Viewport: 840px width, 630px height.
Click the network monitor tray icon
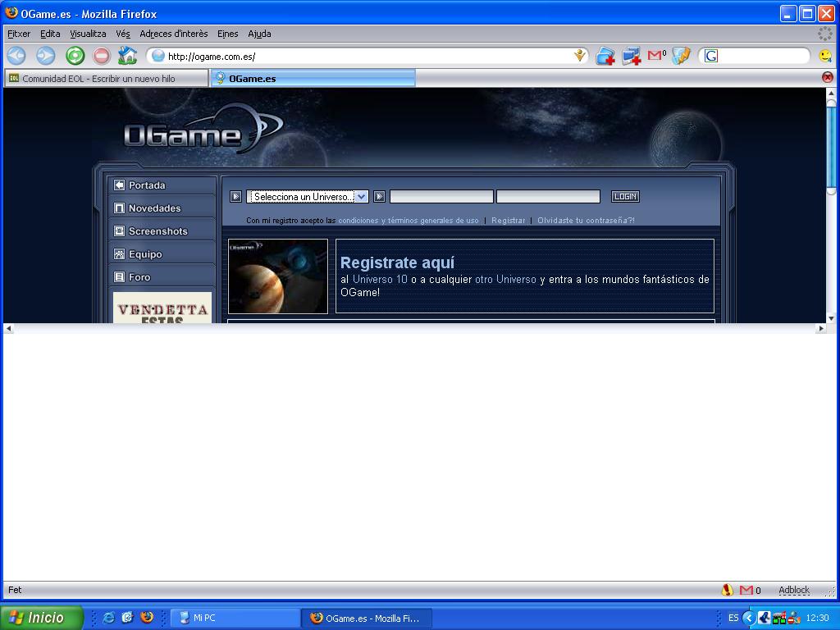point(779,618)
